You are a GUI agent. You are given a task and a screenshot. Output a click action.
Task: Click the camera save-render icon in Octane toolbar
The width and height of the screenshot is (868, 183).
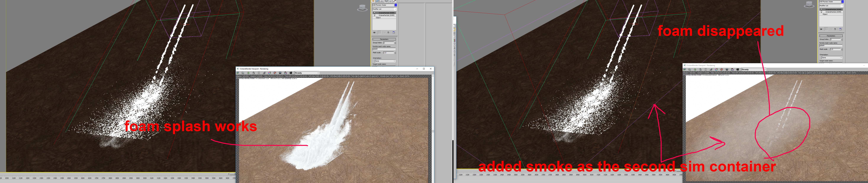click(291, 73)
